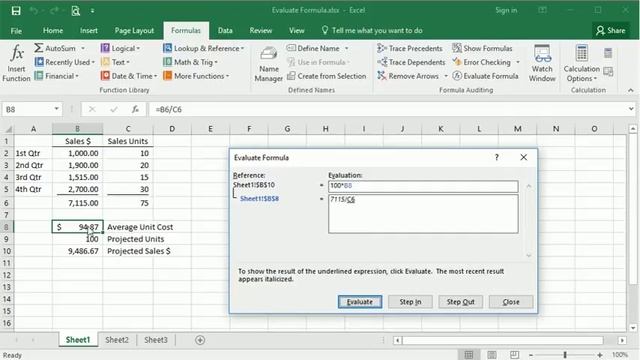
Task: Click Sign in link
Action: (x=506, y=11)
